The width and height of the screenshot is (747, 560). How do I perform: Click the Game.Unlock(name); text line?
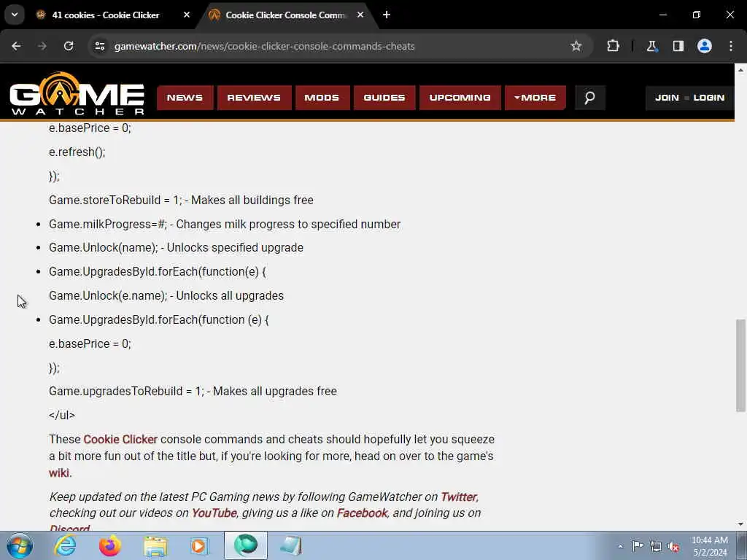coord(176,248)
